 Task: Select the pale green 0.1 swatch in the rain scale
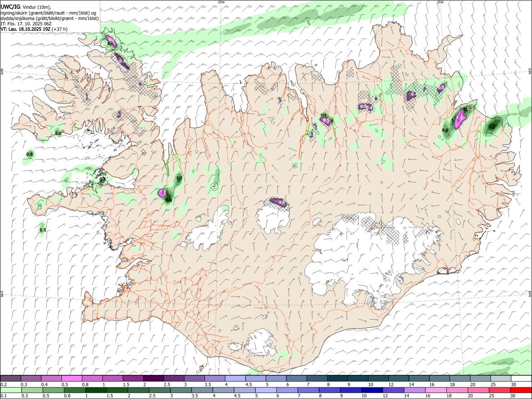pyautogui.click(x=12, y=390)
